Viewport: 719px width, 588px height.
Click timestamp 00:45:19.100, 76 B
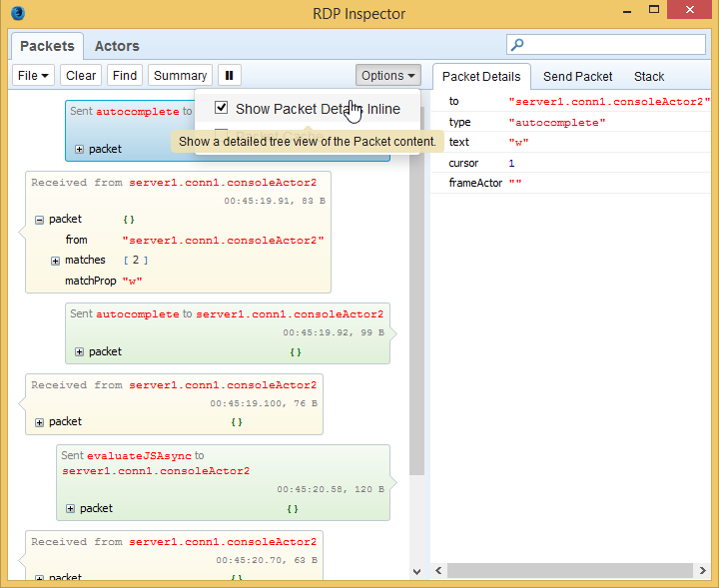click(264, 403)
